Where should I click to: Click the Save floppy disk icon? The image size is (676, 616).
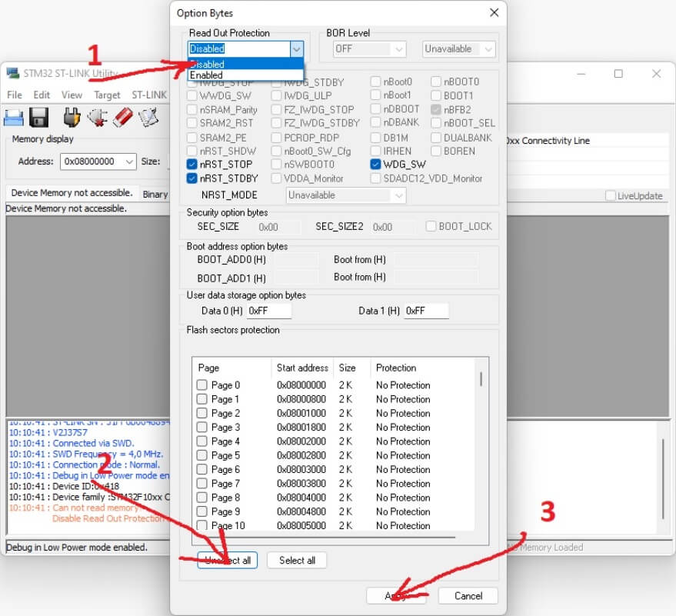tap(38, 117)
